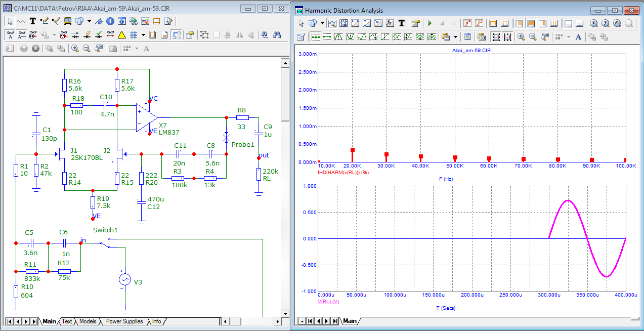Click the yellow triangle toolbar icon
The image size is (644, 331).
click(x=121, y=35)
